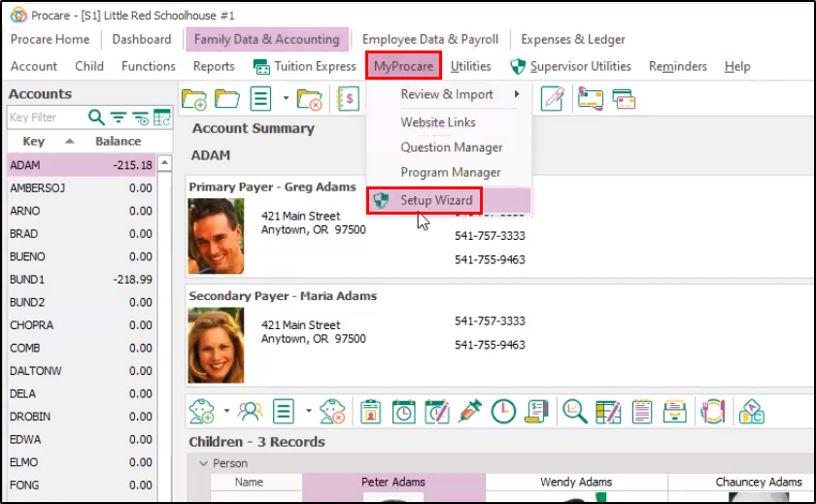Viewport: 816px width, 504px height.
Task: Open the MyProcare menu
Action: pyautogui.click(x=403, y=66)
